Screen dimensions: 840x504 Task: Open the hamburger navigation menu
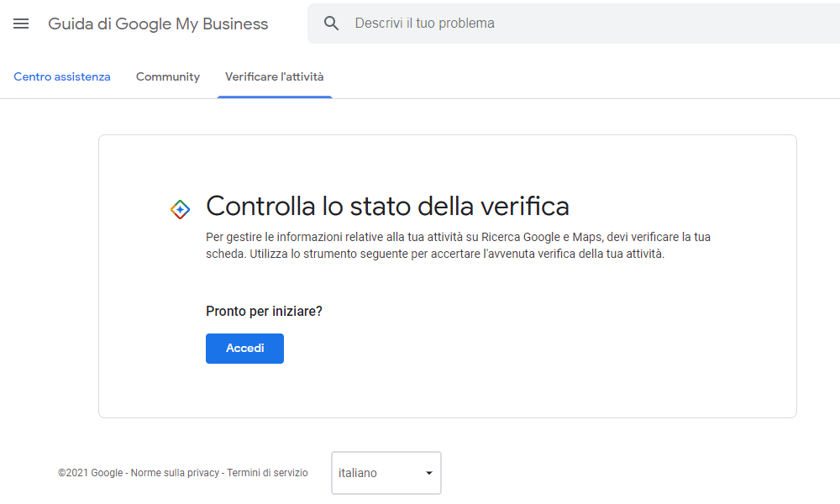pos(21,24)
